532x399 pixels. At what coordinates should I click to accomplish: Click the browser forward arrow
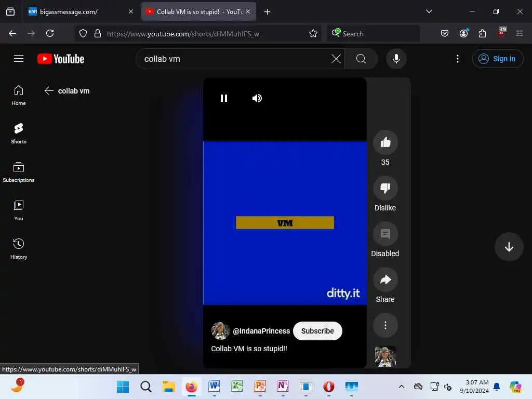[x=31, y=33]
